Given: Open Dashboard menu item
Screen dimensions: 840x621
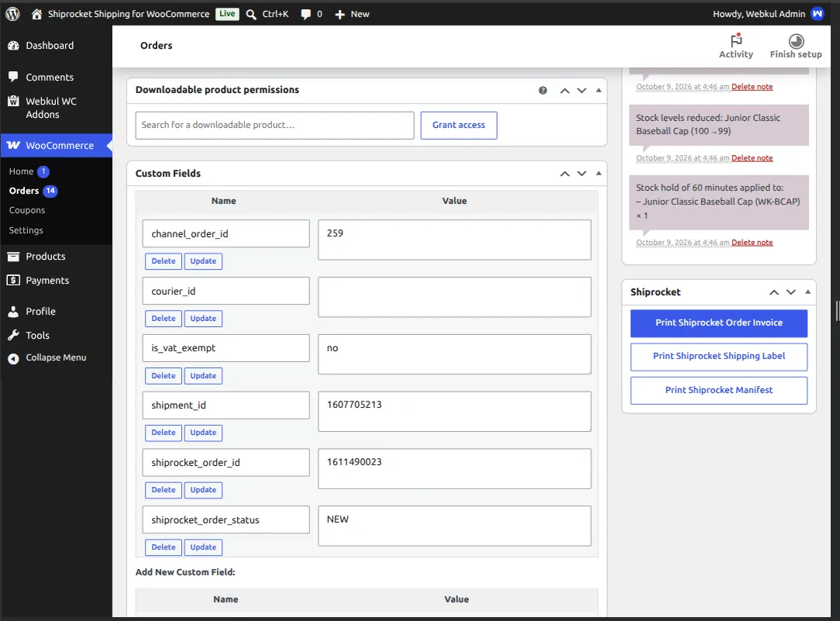Looking at the screenshot, I should [x=50, y=46].
